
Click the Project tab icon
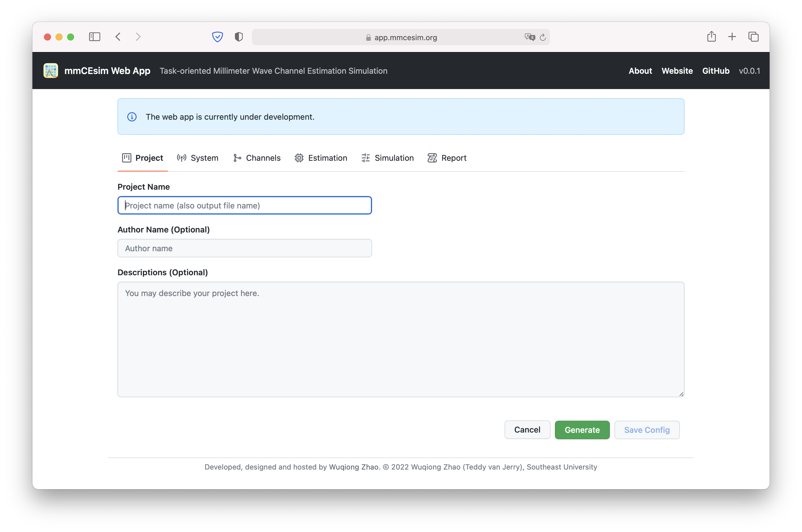tap(126, 158)
